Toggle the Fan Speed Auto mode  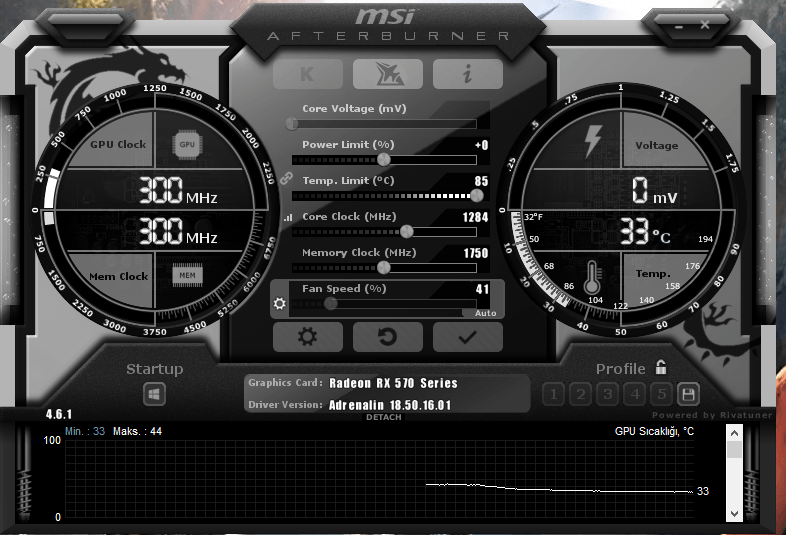(x=485, y=313)
